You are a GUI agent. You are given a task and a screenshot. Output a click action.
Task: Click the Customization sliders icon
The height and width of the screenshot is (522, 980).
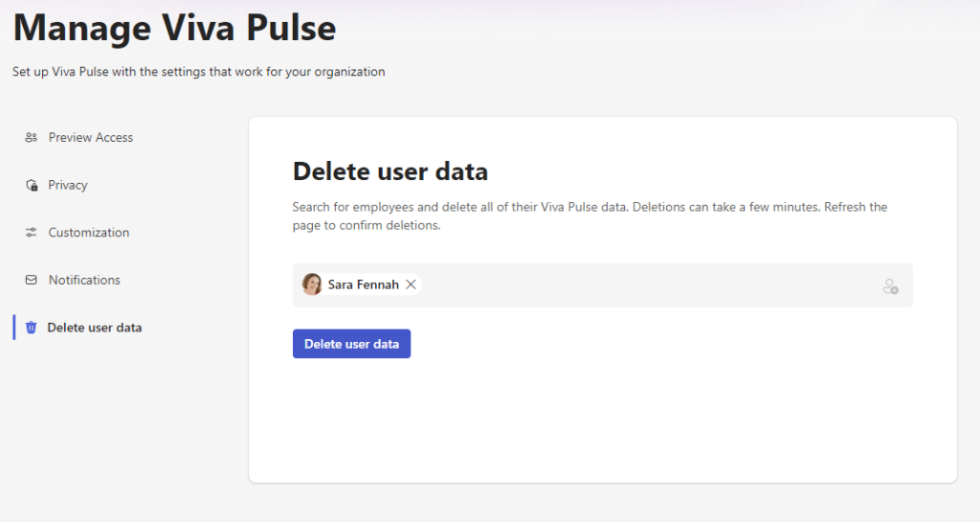click(x=31, y=233)
